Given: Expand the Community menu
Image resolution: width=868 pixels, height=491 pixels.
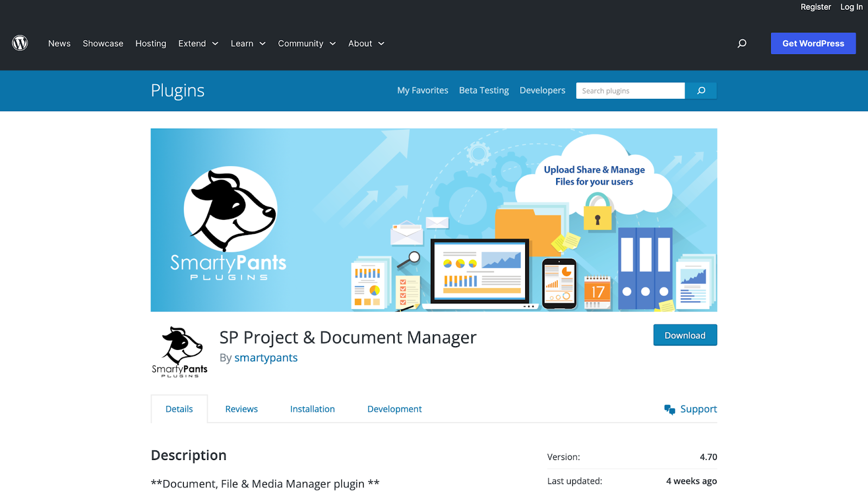Looking at the screenshot, I should 307,43.
